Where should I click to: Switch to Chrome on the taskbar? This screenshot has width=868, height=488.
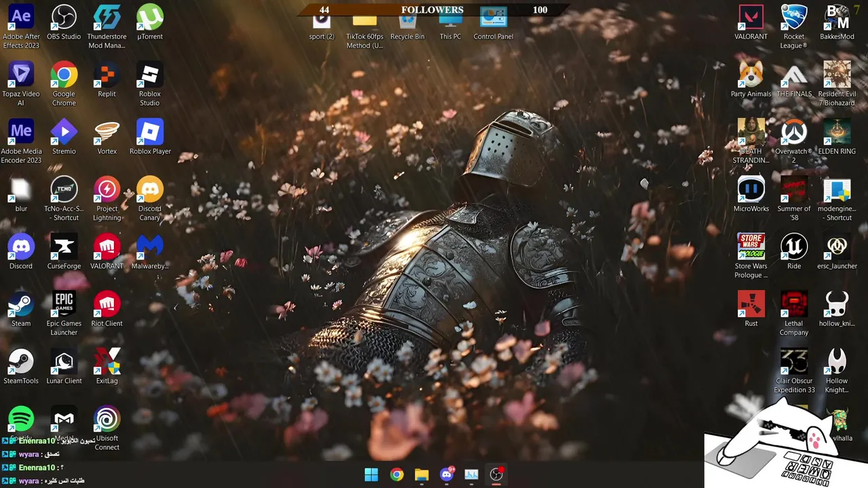(x=397, y=474)
